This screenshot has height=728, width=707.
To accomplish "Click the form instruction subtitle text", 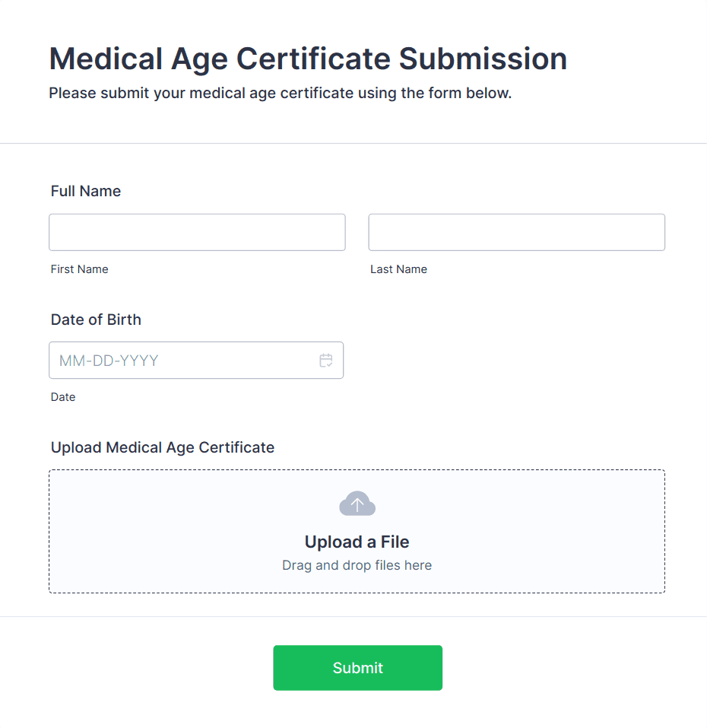I will click(x=281, y=94).
